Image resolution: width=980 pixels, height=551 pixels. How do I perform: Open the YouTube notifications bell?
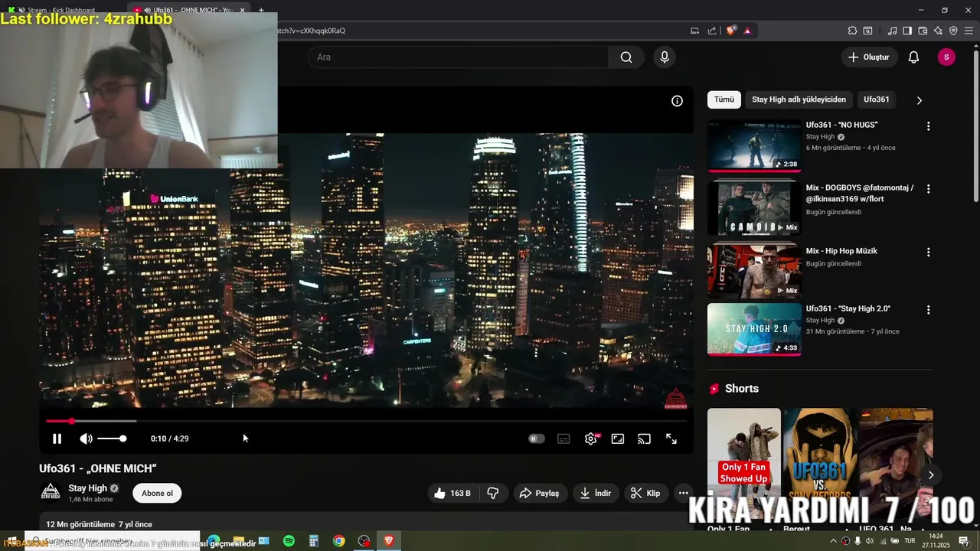(x=913, y=57)
